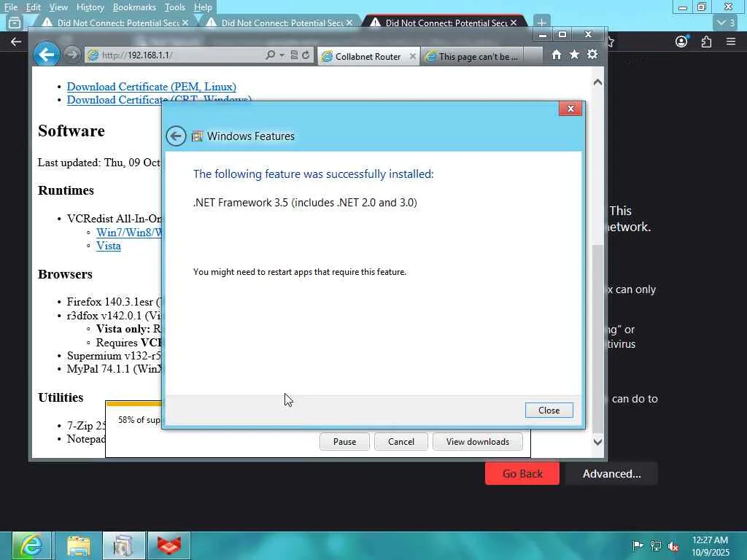Open Action Center flag in tray
747x560 pixels.
638,545
